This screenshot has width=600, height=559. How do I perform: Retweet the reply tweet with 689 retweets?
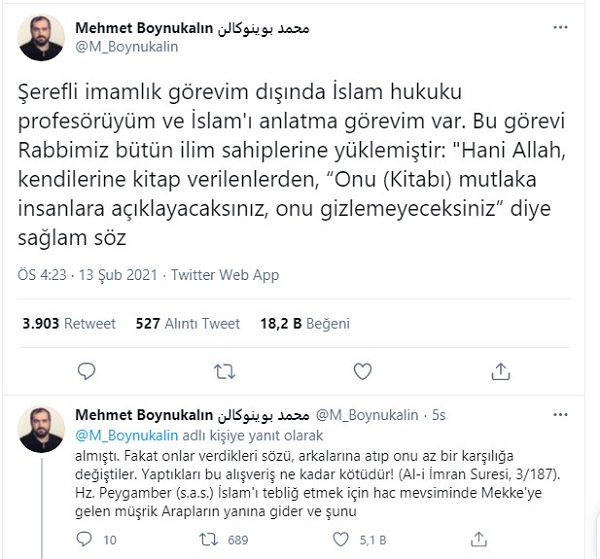[x=209, y=540]
